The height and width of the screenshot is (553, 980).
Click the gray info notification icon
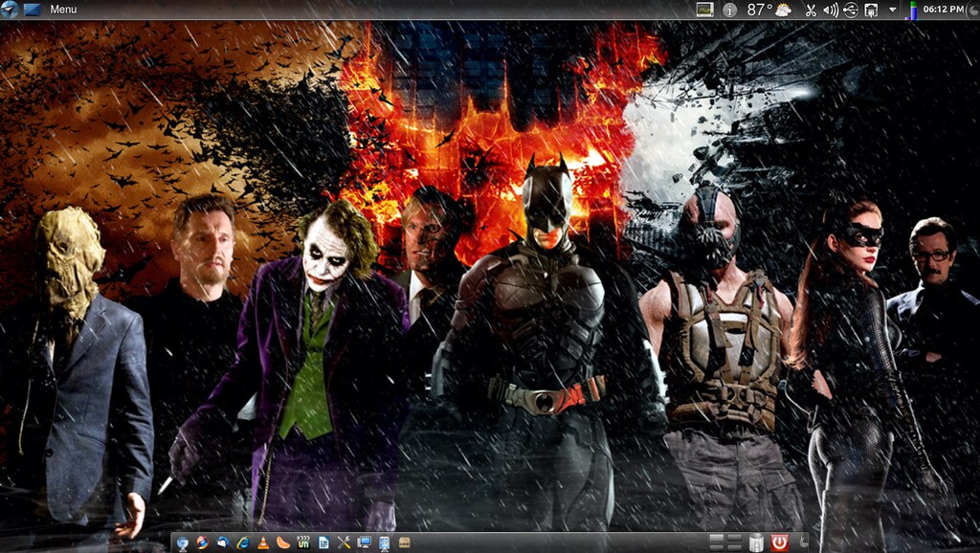click(729, 10)
